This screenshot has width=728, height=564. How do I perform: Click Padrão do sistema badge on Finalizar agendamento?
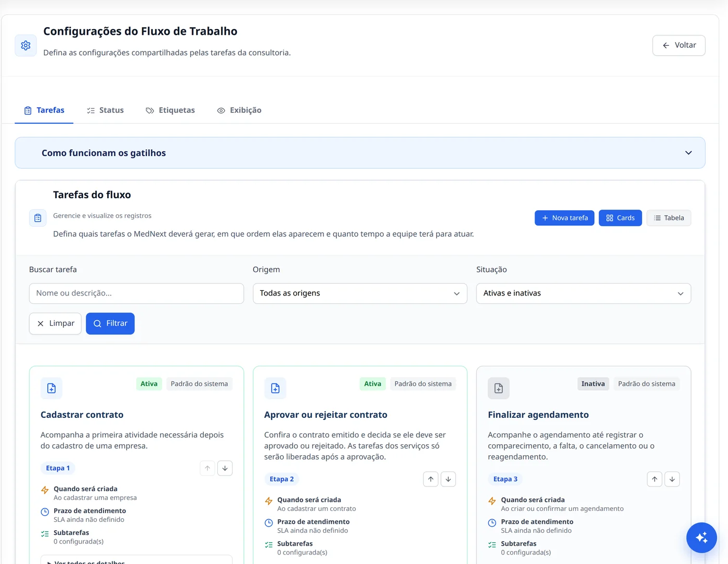click(x=646, y=384)
